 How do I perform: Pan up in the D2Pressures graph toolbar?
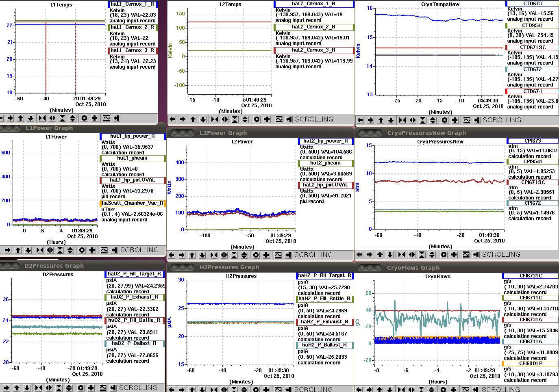(x=17, y=388)
